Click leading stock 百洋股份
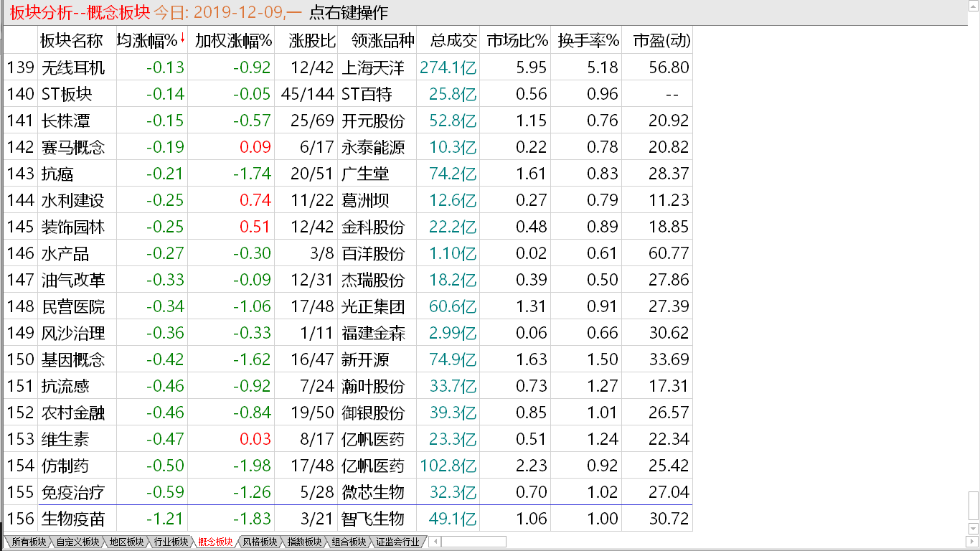Screen dimensions: 980x551 (373, 253)
